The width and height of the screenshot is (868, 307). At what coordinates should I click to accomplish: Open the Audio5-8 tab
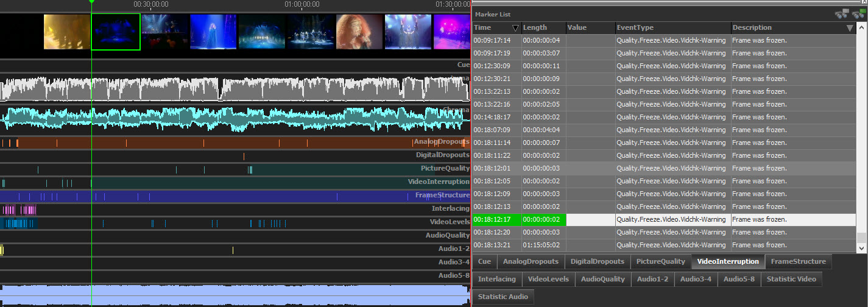(x=739, y=280)
